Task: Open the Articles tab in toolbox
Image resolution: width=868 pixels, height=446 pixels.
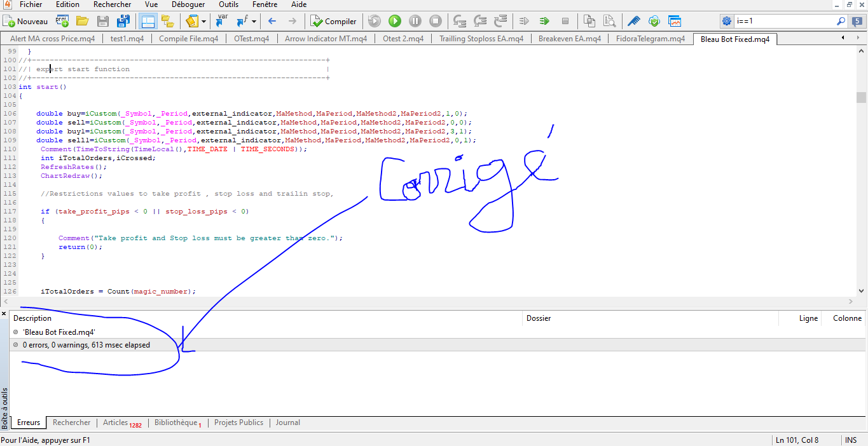Action: pyautogui.click(x=122, y=423)
